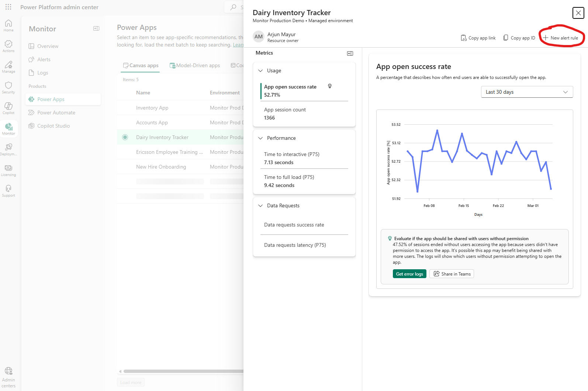
Task: Switch to the Canvas apps tab
Action: coord(141,65)
